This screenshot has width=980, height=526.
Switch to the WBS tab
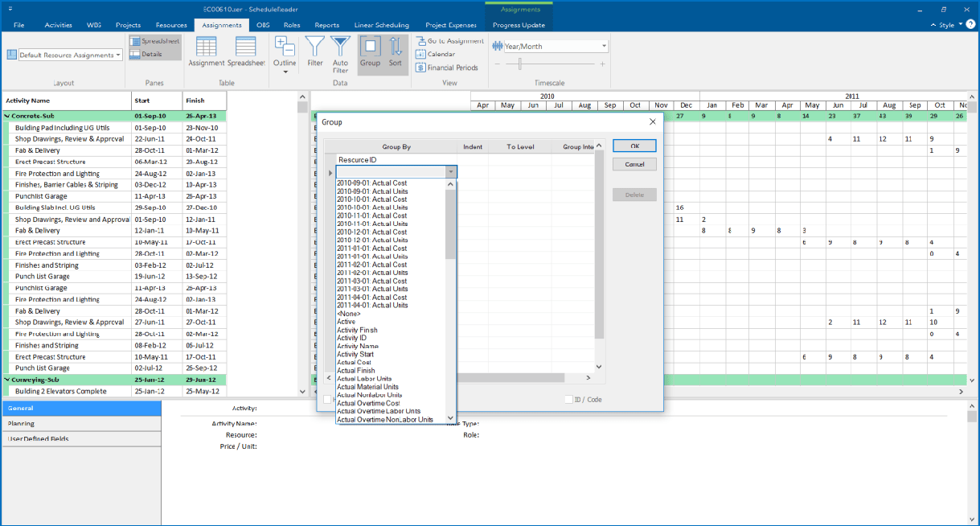click(93, 25)
